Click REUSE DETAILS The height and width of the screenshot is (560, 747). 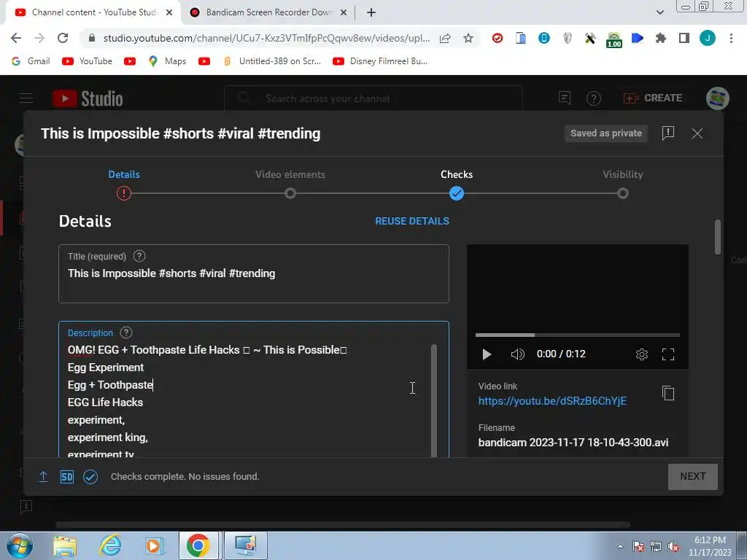click(412, 221)
